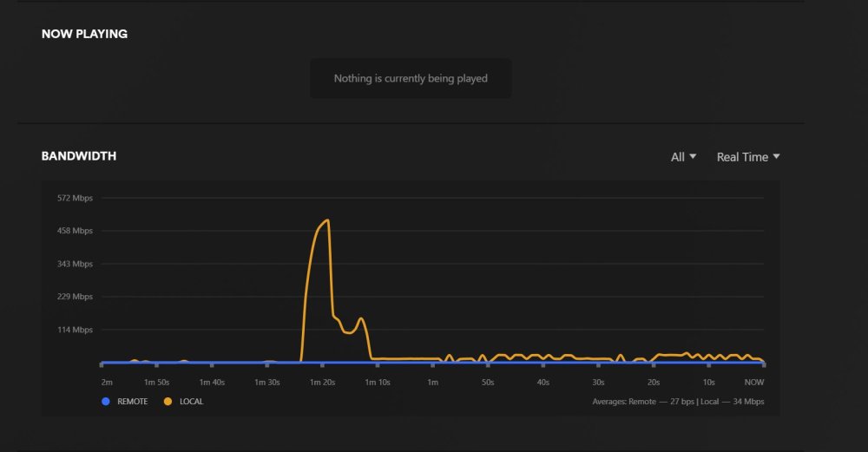Toggle the orange LOCAL legend dot
The height and width of the screenshot is (452, 868).
(168, 402)
